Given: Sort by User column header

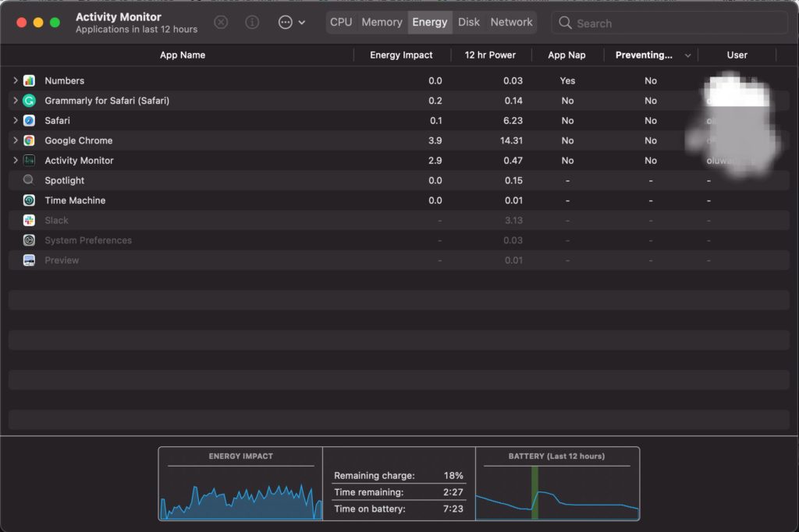Looking at the screenshot, I should 737,55.
